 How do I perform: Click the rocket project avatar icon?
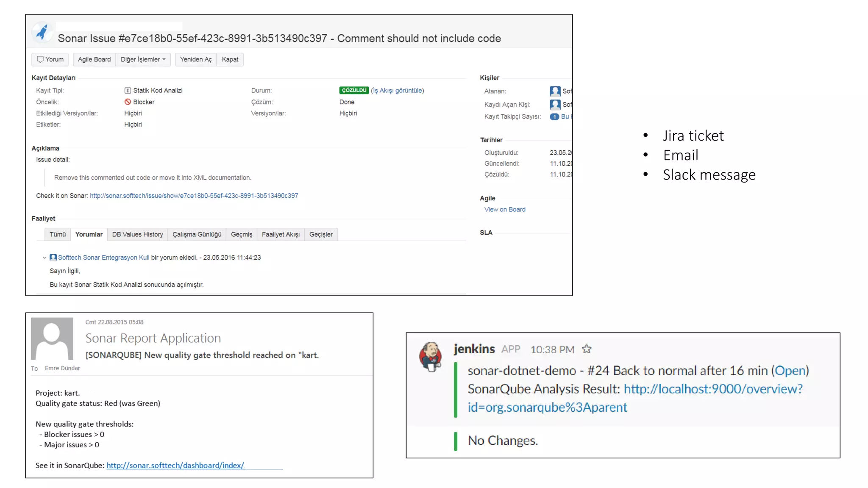(x=42, y=32)
